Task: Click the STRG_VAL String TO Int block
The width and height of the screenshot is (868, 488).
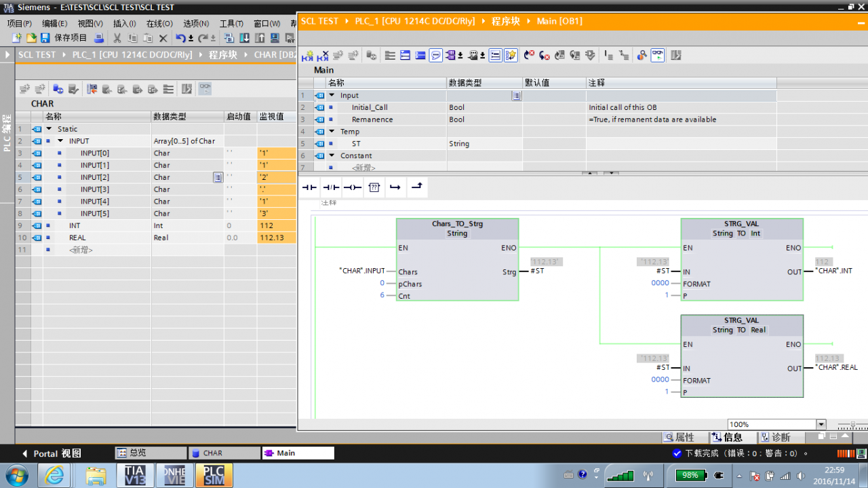Action: click(742, 259)
